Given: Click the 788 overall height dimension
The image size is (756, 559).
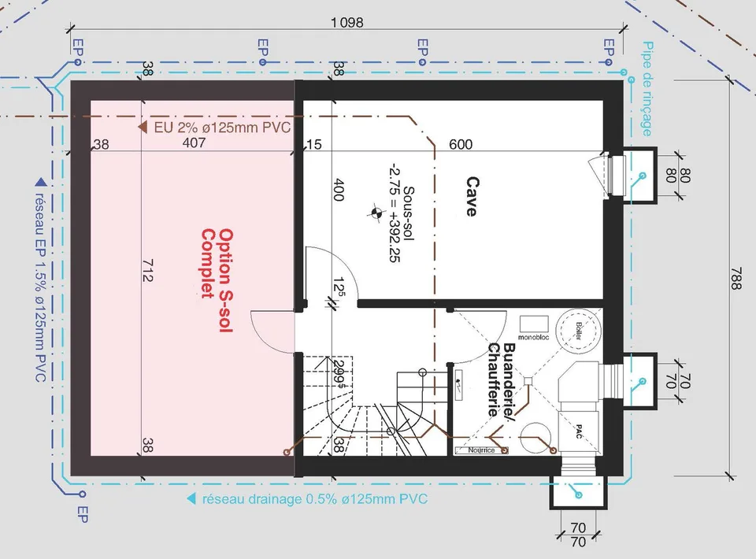Looking at the screenshot, I should coord(735,279).
